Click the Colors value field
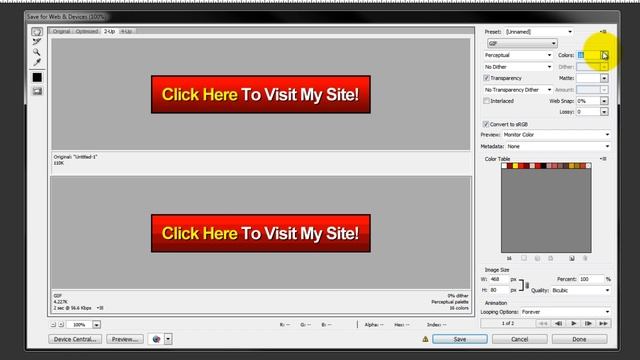640x360 pixels. (x=588, y=55)
